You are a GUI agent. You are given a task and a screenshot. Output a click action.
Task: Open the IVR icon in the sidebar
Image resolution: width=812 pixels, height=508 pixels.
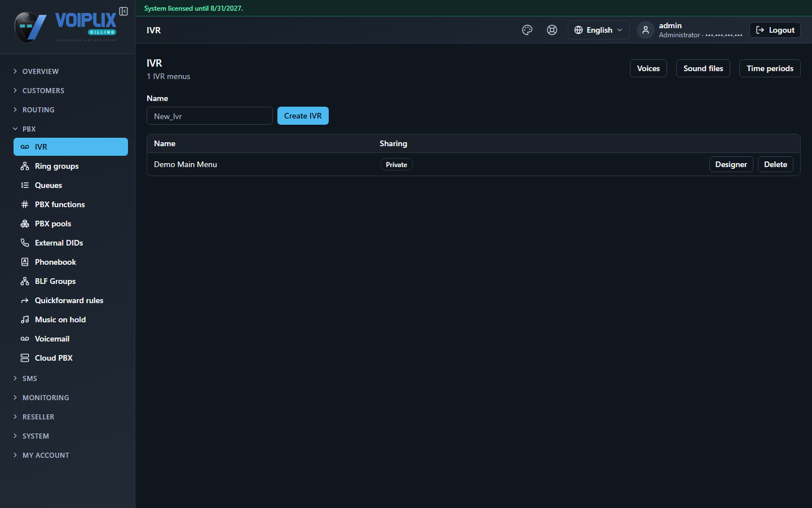point(25,147)
